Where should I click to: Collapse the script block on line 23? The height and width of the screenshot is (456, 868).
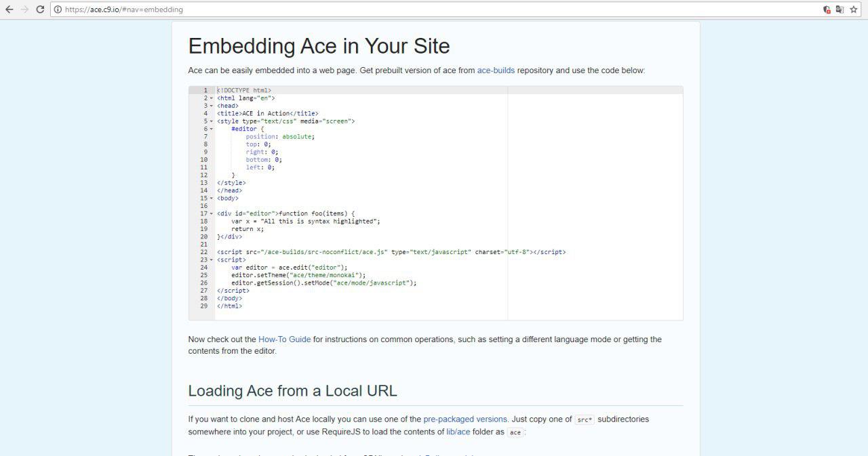pos(211,260)
